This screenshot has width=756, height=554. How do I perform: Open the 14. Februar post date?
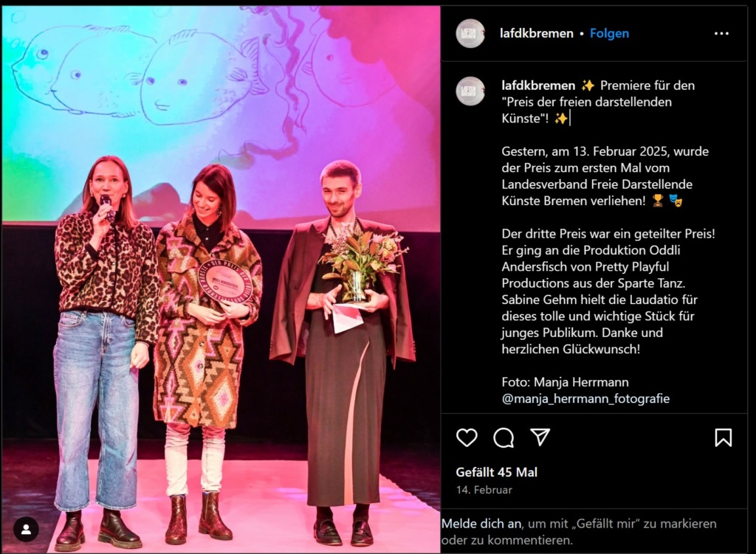484,490
